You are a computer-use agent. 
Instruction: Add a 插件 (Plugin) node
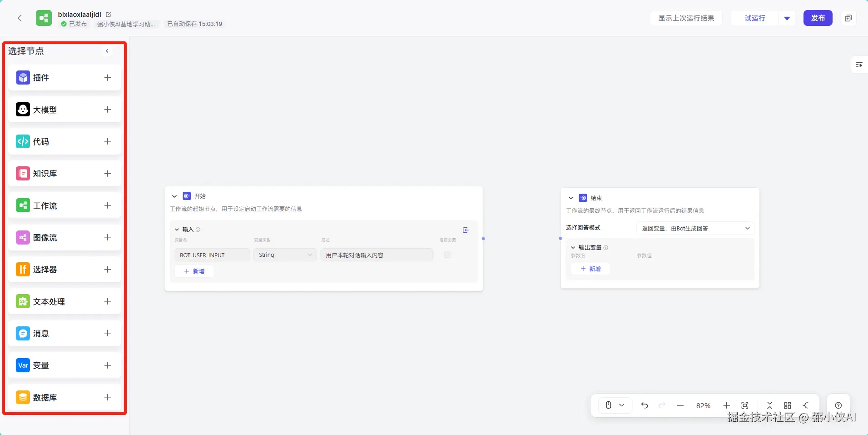[107, 78]
